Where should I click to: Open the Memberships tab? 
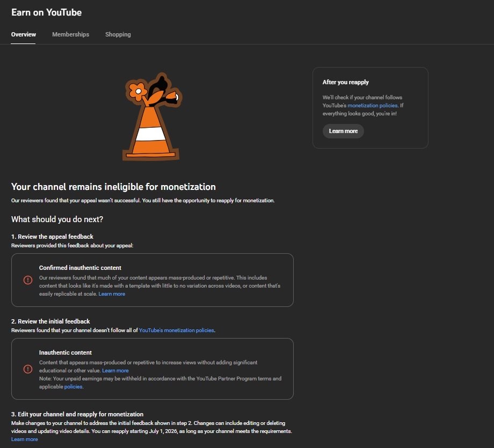click(x=70, y=34)
